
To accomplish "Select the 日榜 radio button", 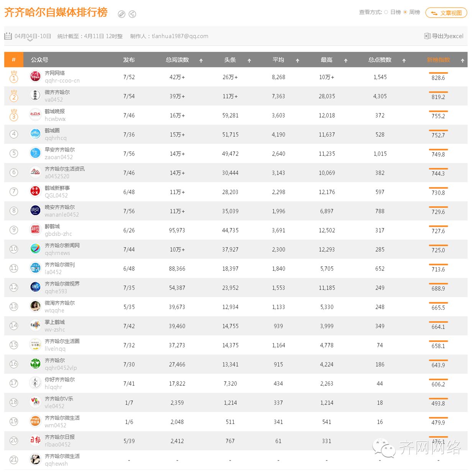I will pyautogui.click(x=386, y=12).
